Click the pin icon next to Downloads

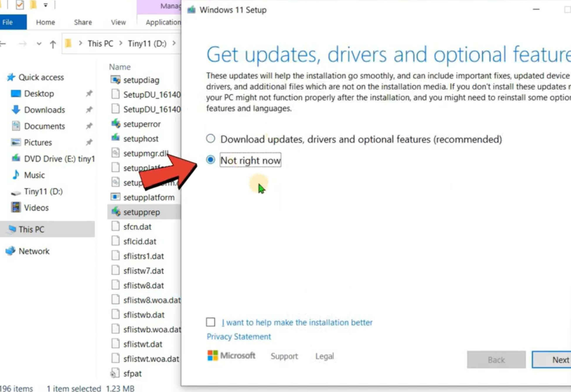click(89, 110)
